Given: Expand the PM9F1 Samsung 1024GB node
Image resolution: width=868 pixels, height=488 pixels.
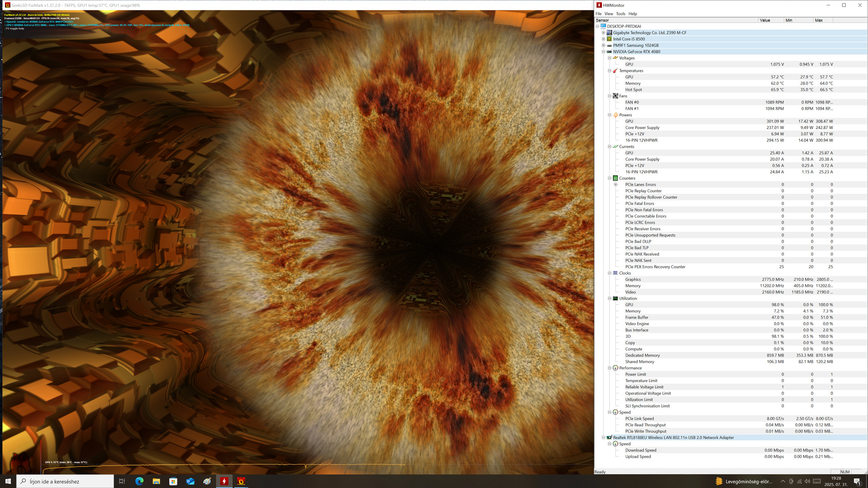Looking at the screenshot, I should 604,45.
